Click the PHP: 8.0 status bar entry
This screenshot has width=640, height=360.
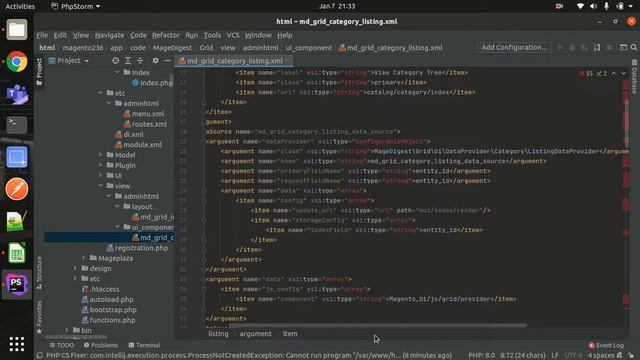[482, 356]
